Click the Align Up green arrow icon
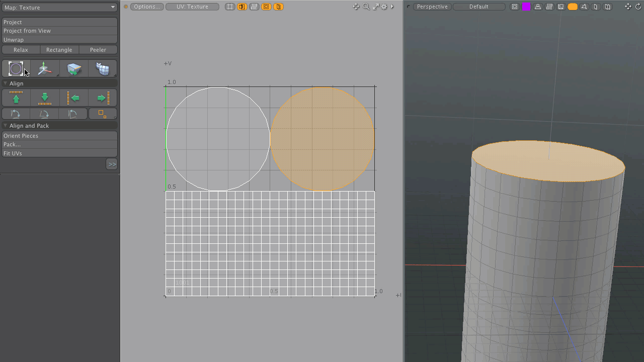The image size is (644, 362). [16, 98]
